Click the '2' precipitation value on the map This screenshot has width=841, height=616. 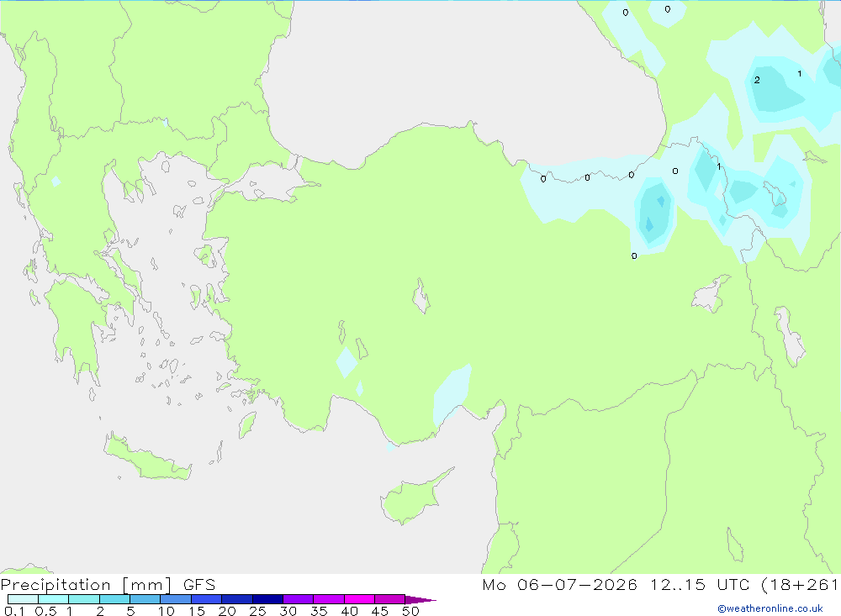tap(757, 80)
